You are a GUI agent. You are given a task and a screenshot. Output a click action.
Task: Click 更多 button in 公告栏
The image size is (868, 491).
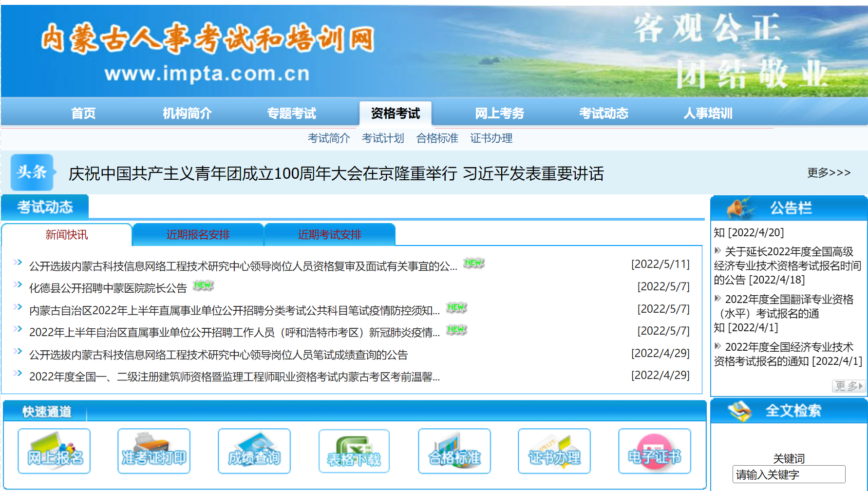point(849,386)
